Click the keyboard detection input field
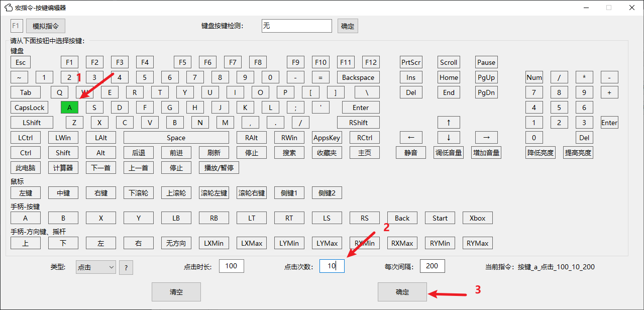 point(297,26)
